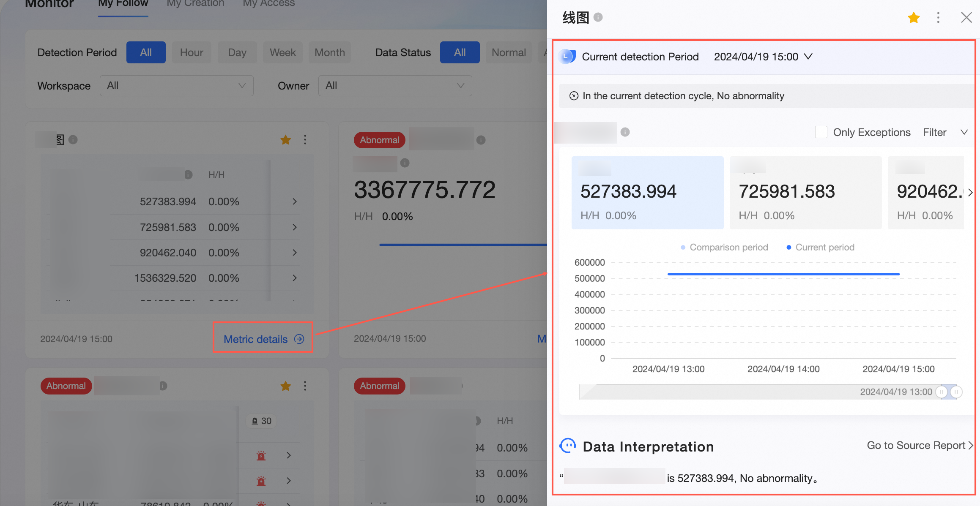Click the star icon on the first metric card
980x506 pixels.
point(286,140)
